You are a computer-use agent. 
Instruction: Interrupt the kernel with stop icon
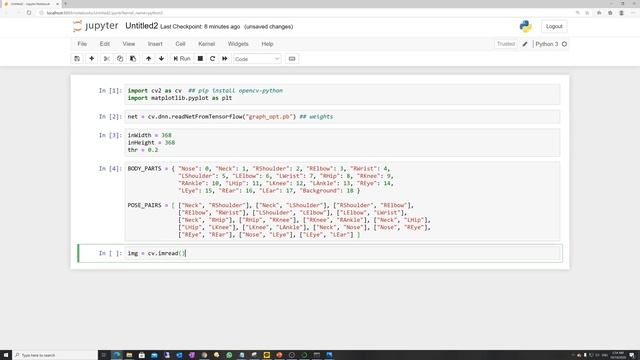[x=200, y=59]
